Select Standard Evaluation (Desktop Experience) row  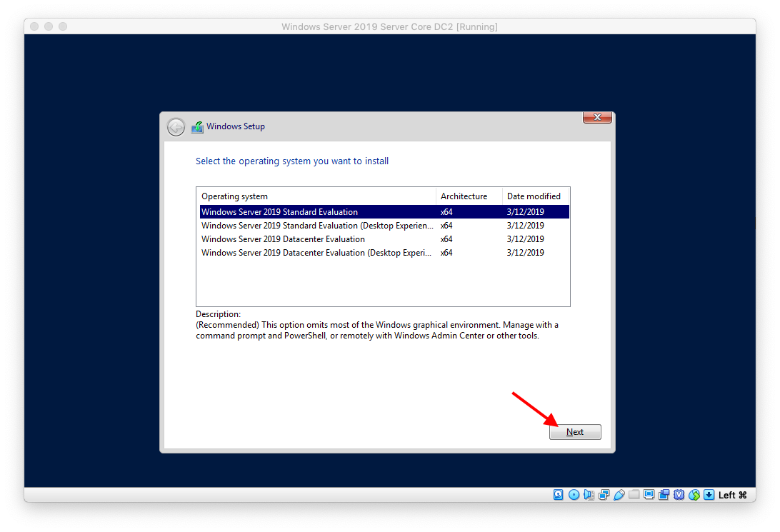click(384, 226)
